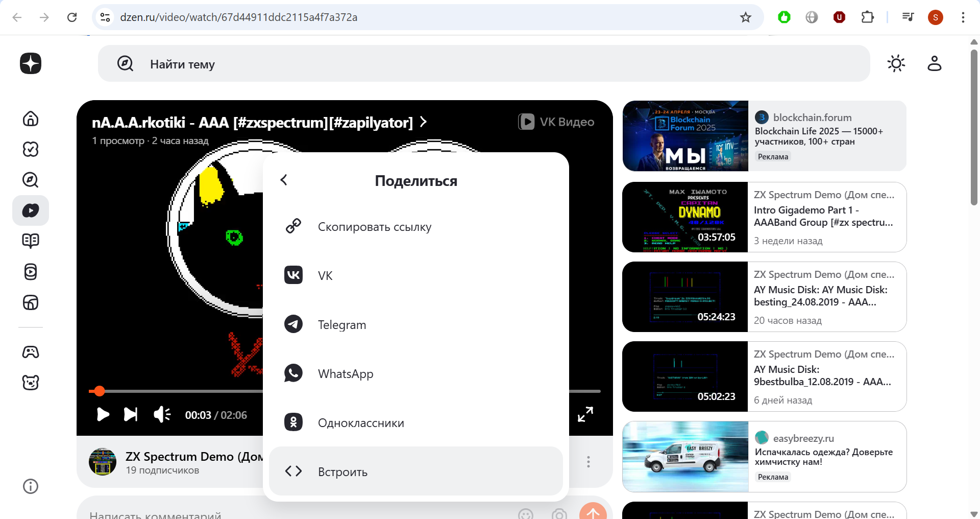Viewport: 980px width, 519px height.
Task: Click the embed code brackets icon
Action: pos(293,471)
